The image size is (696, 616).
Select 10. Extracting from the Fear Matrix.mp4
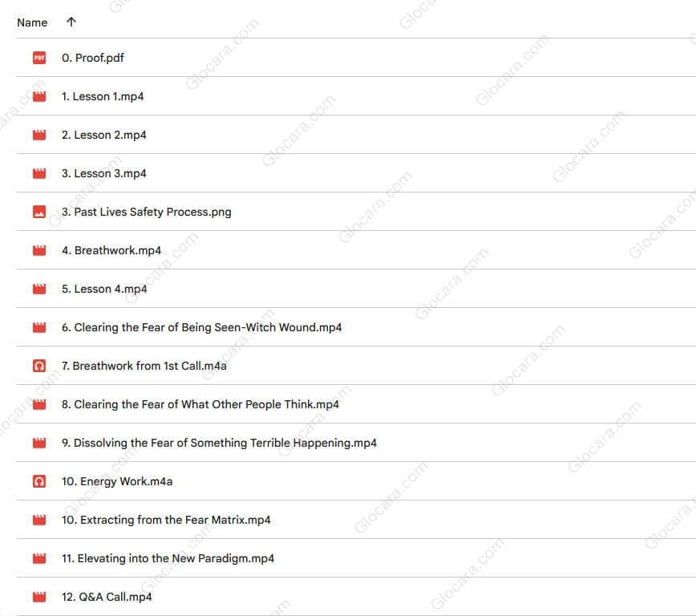tap(166, 520)
